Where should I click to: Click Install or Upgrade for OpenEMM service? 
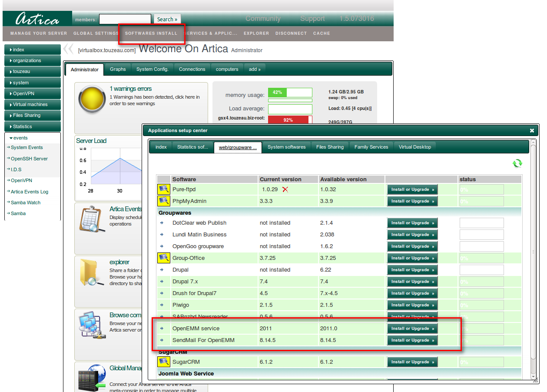(x=412, y=329)
